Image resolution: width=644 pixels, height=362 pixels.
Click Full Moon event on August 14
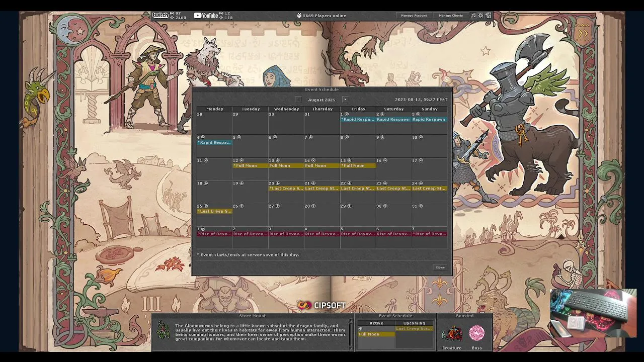click(322, 165)
